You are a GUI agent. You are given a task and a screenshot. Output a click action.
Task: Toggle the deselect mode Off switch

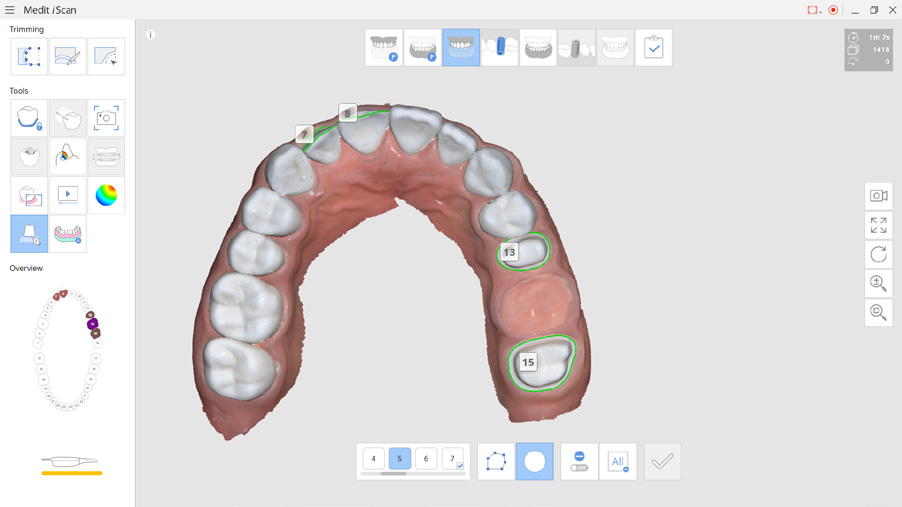[579, 461]
